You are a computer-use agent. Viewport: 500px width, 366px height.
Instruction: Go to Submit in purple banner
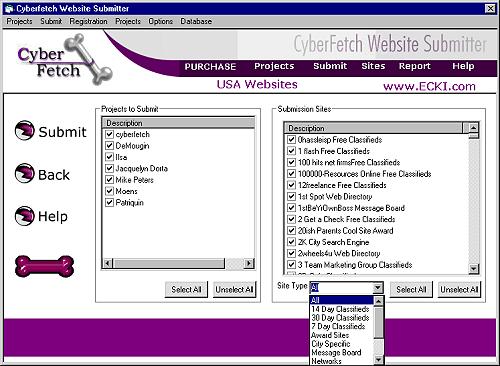(330, 66)
